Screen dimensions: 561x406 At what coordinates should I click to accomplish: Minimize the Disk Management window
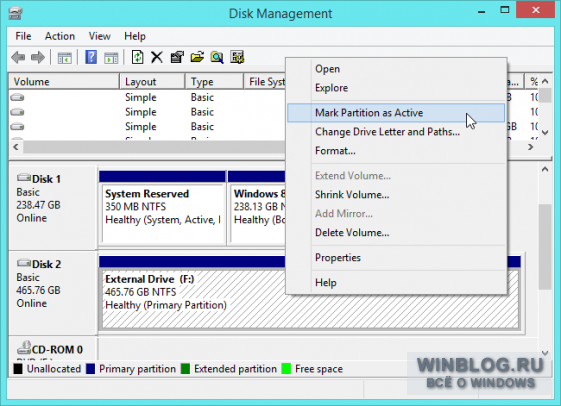482,11
